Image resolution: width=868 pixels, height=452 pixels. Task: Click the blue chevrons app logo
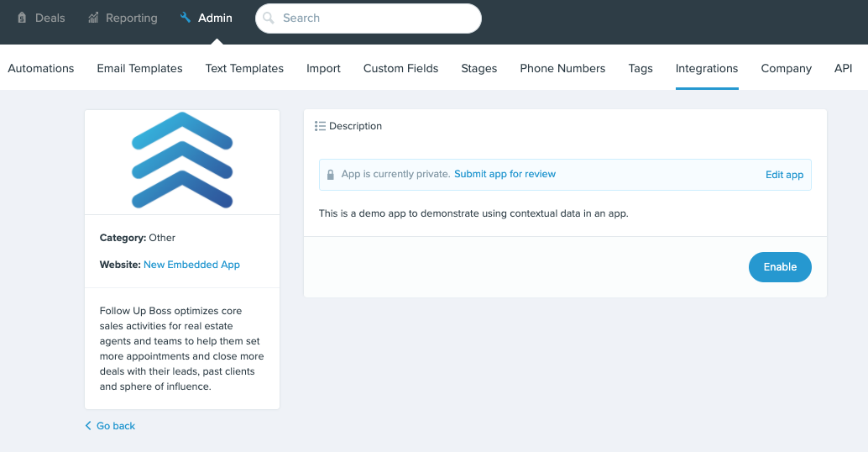182,160
